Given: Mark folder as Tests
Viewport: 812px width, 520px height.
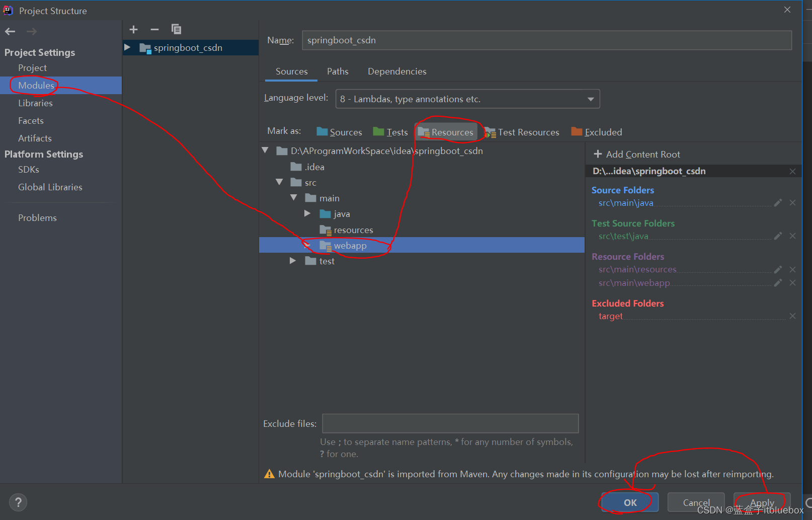Looking at the screenshot, I should (390, 132).
